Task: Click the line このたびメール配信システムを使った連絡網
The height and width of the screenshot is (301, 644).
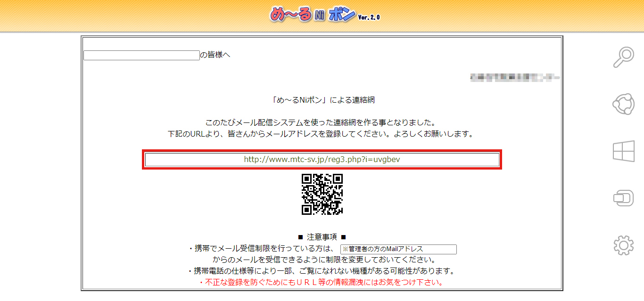Action: 322,122
